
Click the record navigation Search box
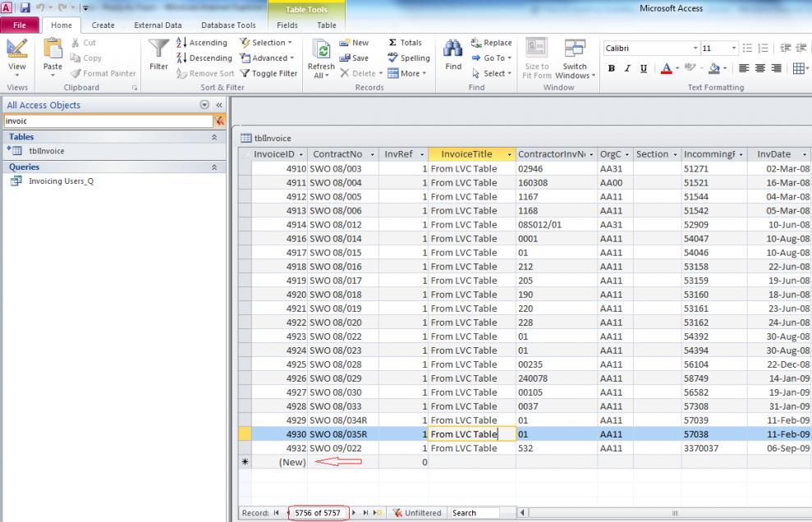click(x=474, y=513)
